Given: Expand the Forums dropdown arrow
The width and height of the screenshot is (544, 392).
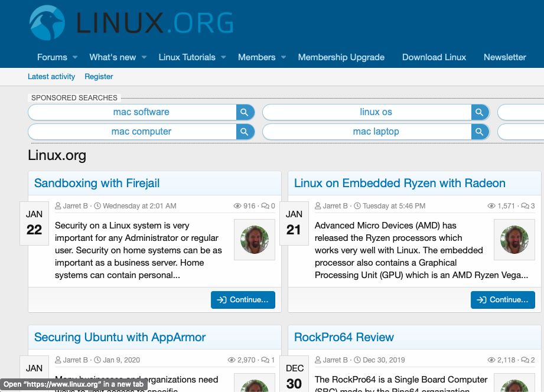Looking at the screenshot, I should 75,57.
